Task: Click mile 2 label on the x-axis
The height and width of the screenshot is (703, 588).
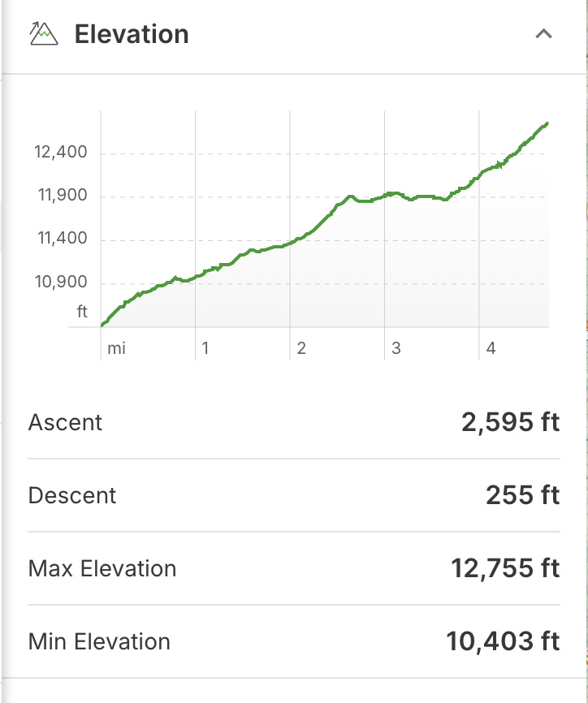Action: (301, 348)
